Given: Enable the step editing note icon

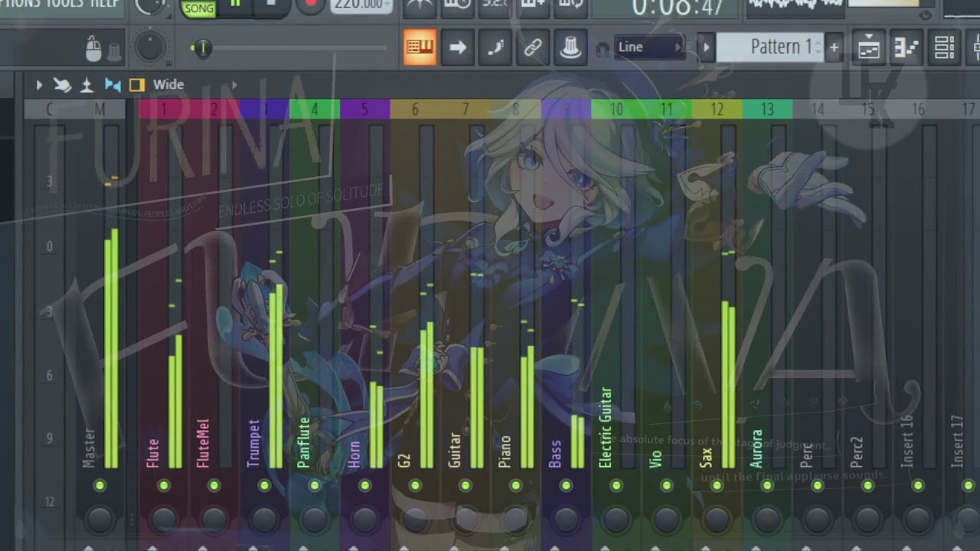Looking at the screenshot, I should [495, 47].
